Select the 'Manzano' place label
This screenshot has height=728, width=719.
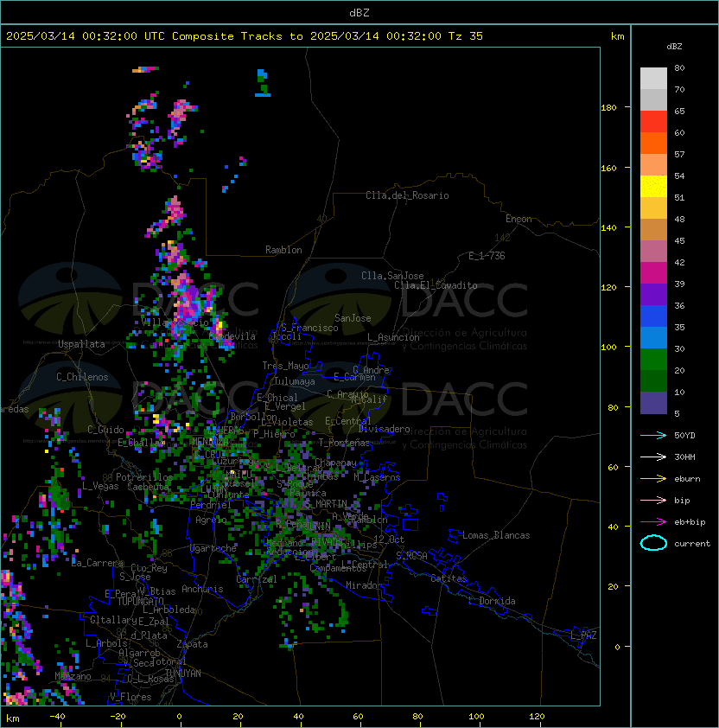tap(73, 676)
